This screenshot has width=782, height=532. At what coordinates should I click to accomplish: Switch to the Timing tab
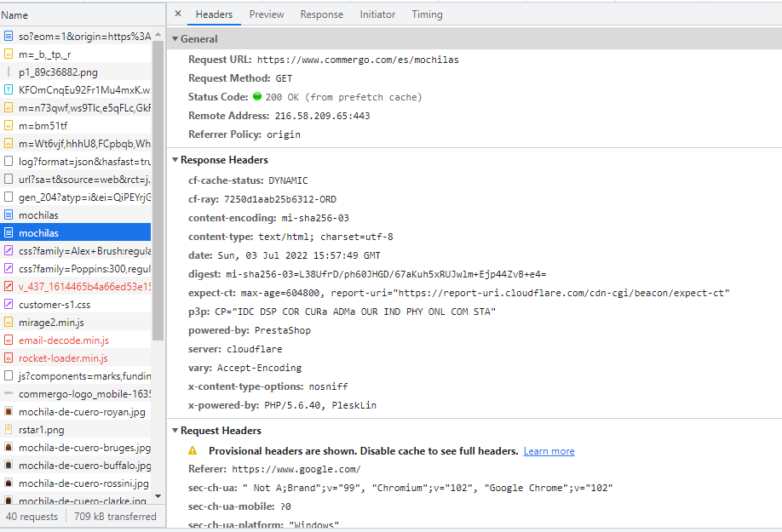(427, 14)
